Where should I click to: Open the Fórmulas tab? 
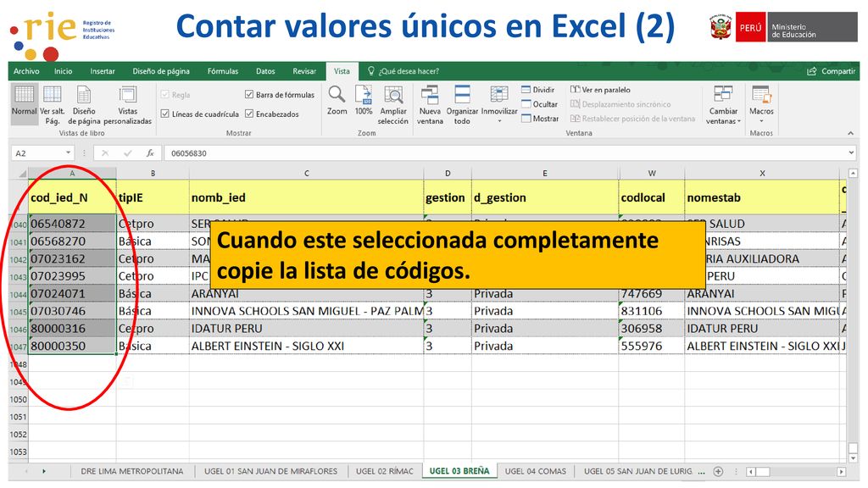(223, 71)
